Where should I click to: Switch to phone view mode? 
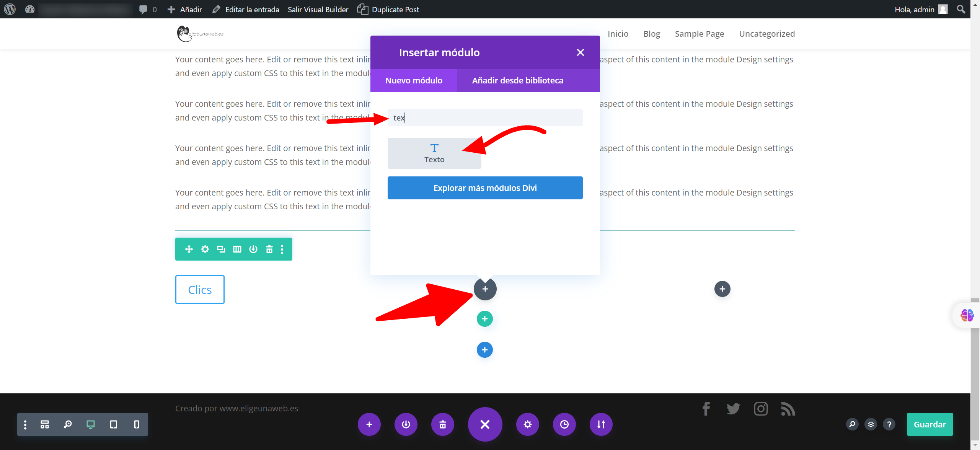(137, 424)
